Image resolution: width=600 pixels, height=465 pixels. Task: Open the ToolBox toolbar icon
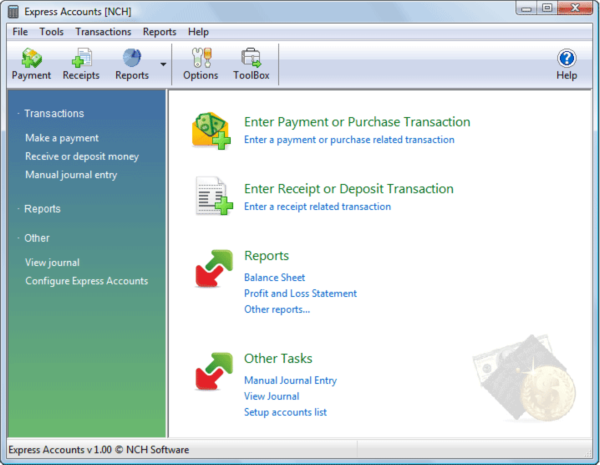pos(251,58)
